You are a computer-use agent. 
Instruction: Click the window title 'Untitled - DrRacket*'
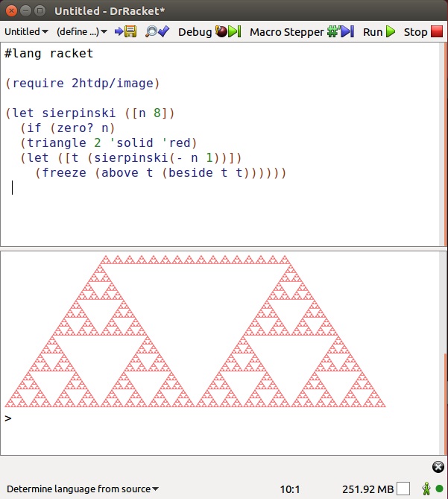pyautogui.click(x=110, y=11)
